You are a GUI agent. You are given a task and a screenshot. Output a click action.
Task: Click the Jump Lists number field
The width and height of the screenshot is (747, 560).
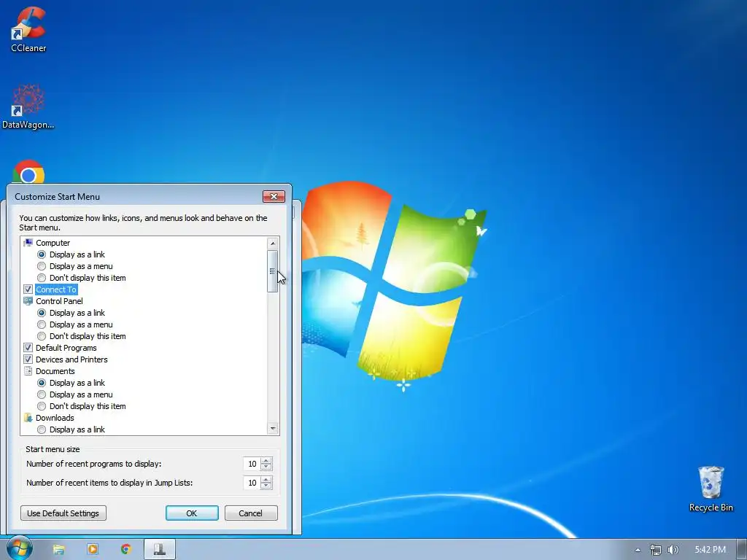[252, 483]
